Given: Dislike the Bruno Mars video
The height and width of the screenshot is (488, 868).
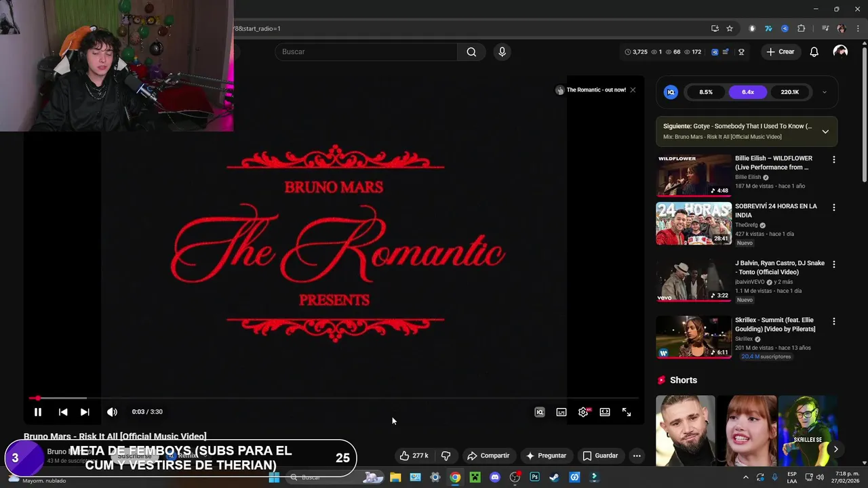Looking at the screenshot, I should pos(446,455).
